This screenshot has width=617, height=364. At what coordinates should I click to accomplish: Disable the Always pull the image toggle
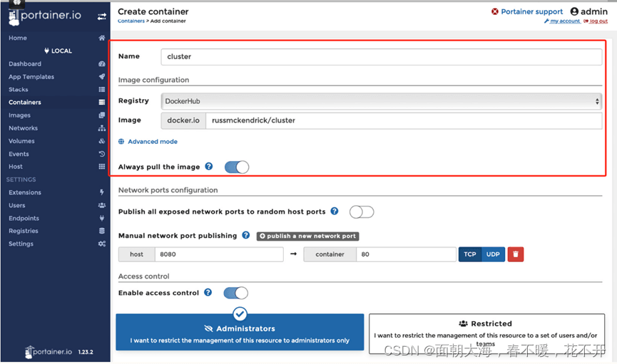[237, 167]
